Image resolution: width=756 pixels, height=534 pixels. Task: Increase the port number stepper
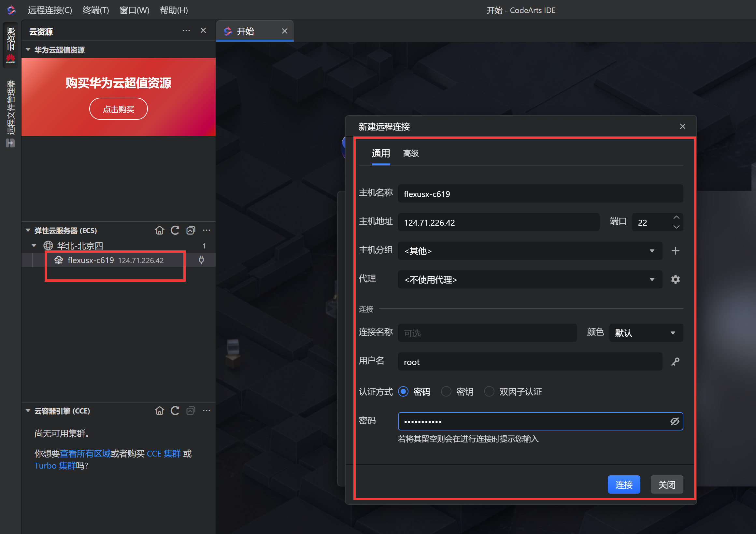[x=676, y=218]
